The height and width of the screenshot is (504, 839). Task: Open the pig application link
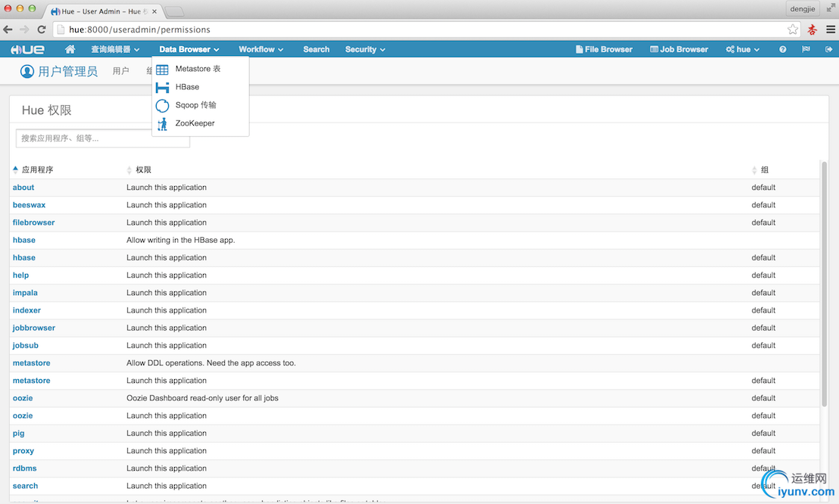(19, 434)
